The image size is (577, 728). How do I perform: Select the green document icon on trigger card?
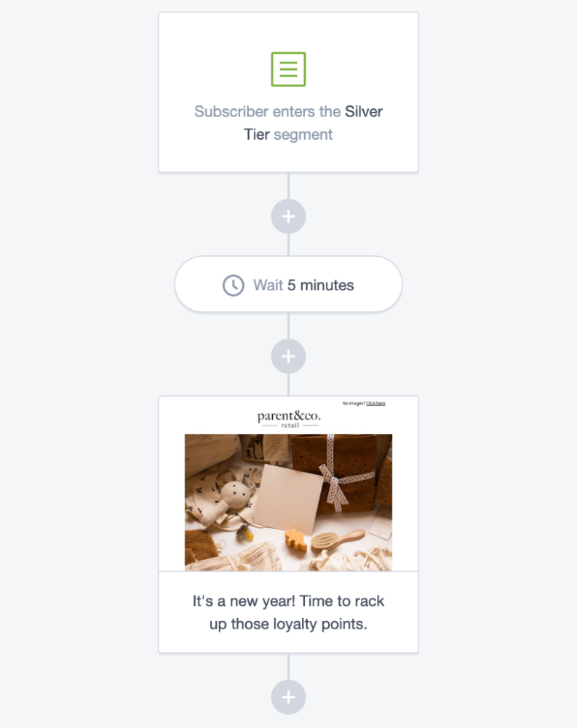(288, 69)
